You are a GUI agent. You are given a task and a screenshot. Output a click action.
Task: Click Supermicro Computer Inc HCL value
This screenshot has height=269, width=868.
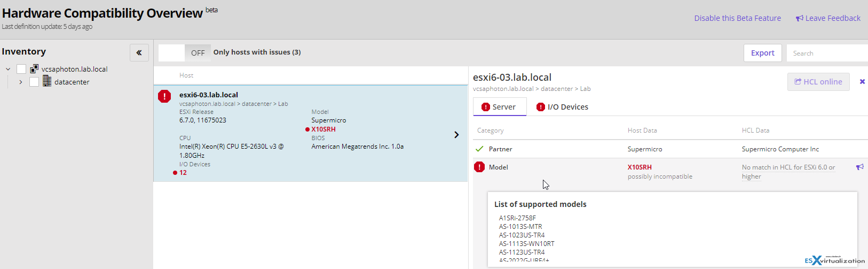pos(780,149)
